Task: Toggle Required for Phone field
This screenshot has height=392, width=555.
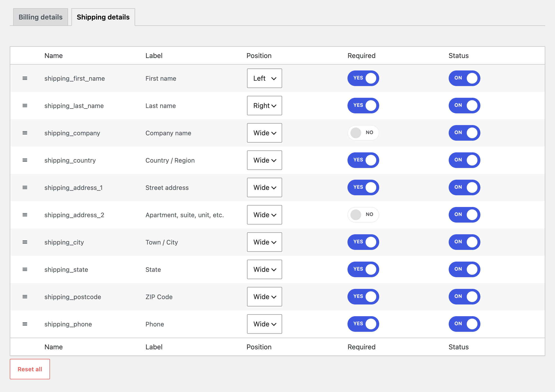Action: 363,324
